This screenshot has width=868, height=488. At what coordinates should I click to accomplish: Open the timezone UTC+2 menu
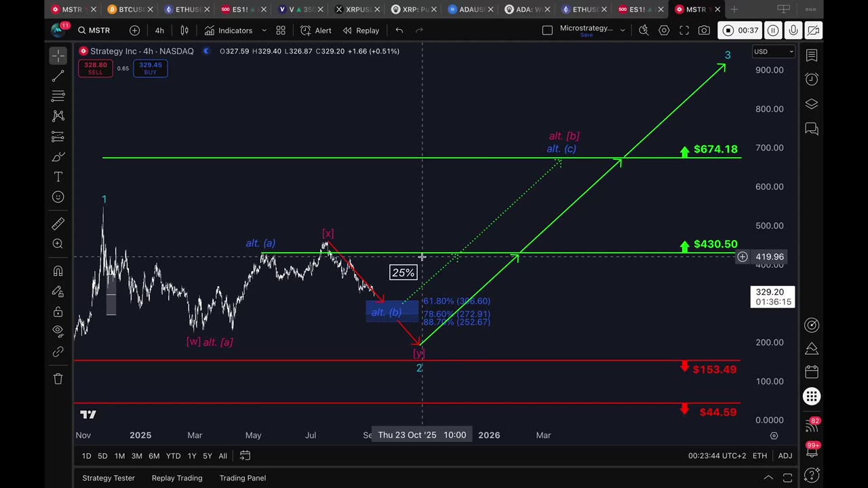tap(717, 456)
